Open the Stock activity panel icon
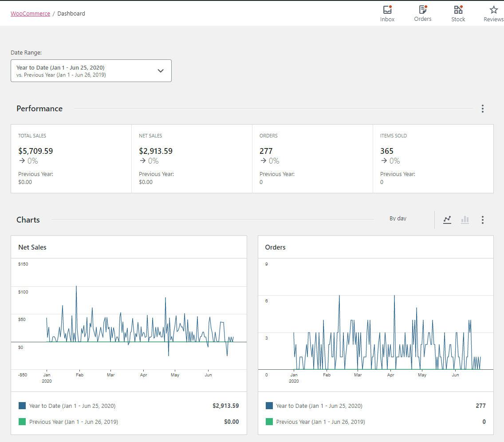 click(x=458, y=13)
